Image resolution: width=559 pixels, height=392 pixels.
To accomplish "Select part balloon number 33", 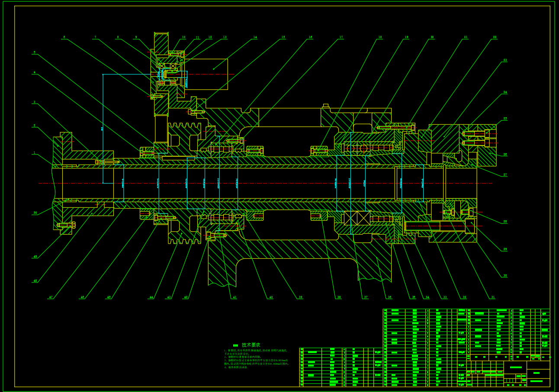I will click(445, 297).
